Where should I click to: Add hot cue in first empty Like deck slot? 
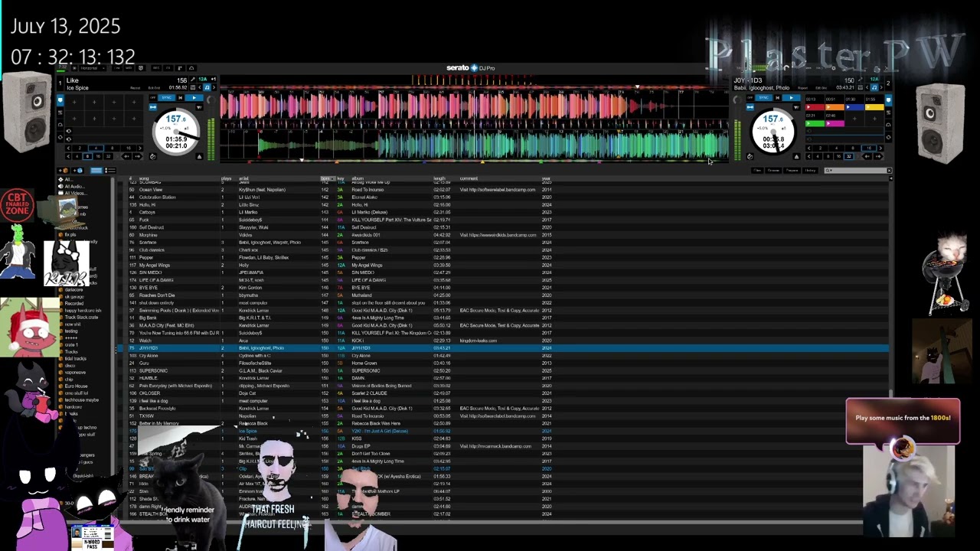pos(74,102)
